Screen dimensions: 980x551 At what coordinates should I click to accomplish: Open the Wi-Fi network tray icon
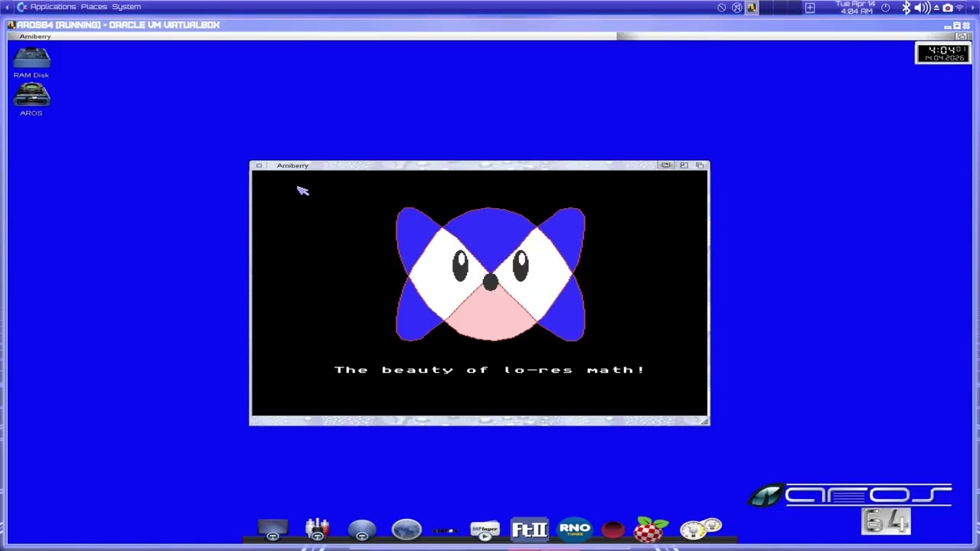[x=960, y=8]
